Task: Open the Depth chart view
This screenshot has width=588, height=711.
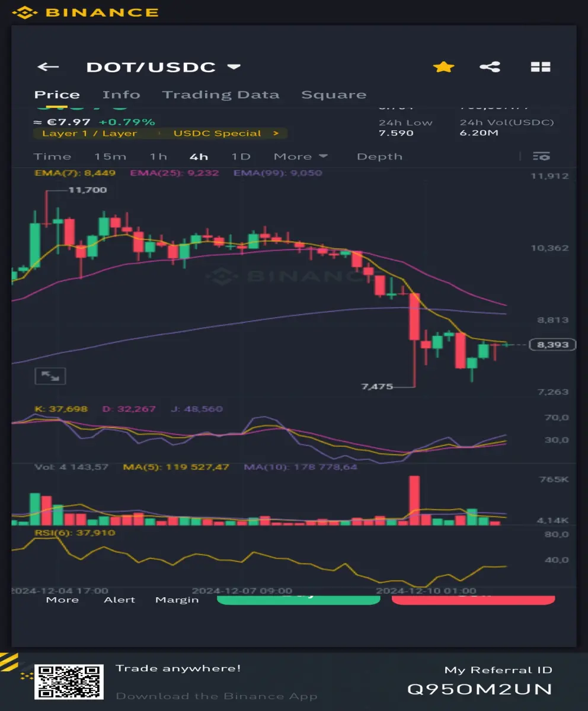Action: [x=379, y=156]
